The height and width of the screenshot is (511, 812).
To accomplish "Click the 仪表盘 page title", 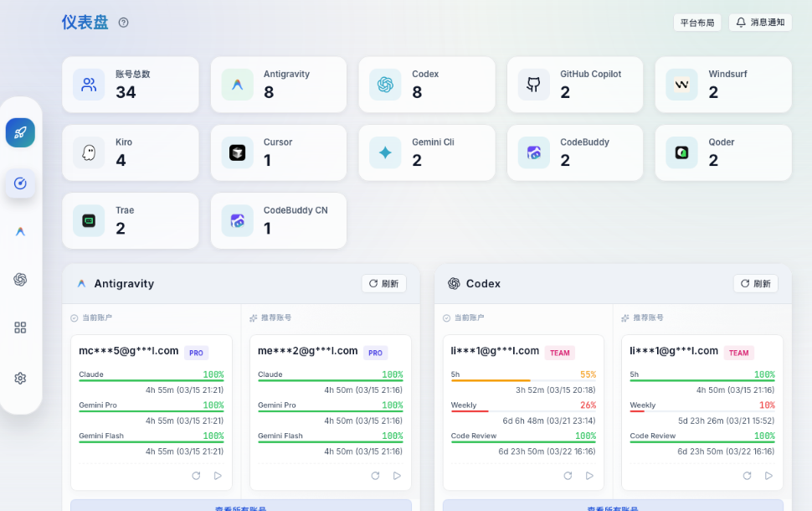I will point(85,23).
